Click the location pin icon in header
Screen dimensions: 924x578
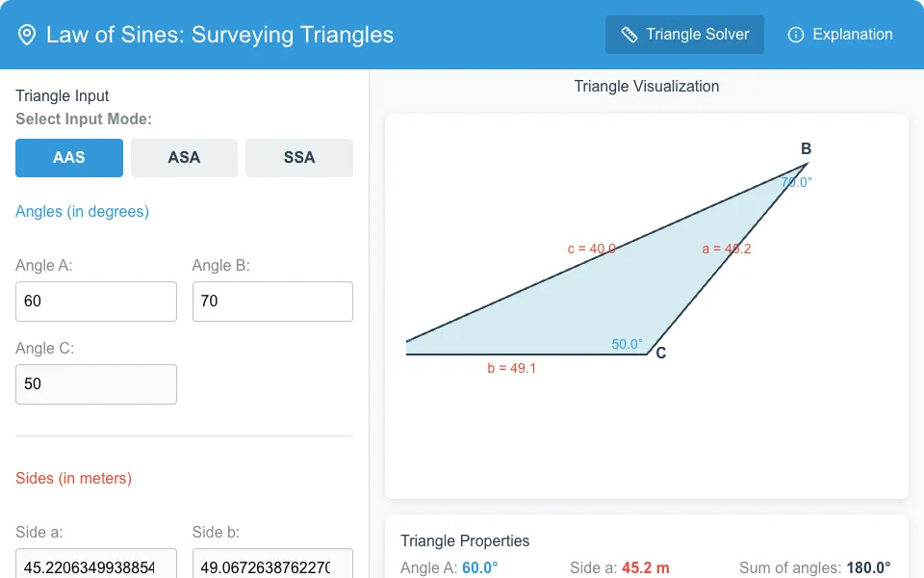(27, 35)
